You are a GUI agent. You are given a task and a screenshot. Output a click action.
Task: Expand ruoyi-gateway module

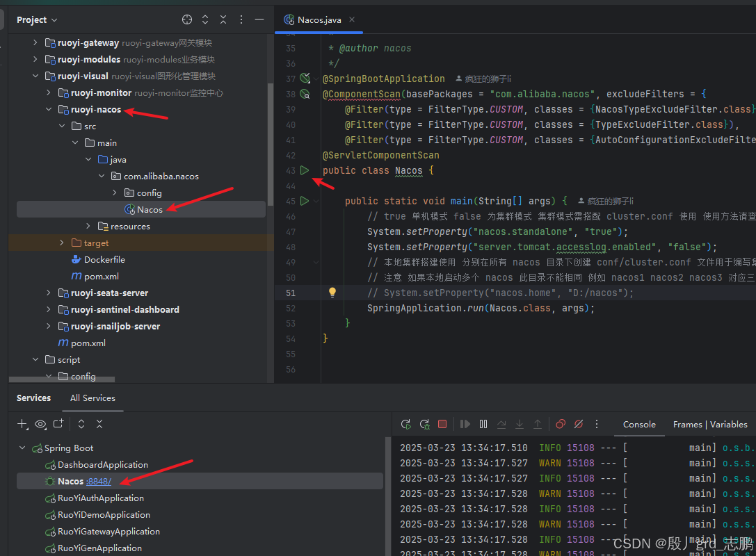click(35, 42)
